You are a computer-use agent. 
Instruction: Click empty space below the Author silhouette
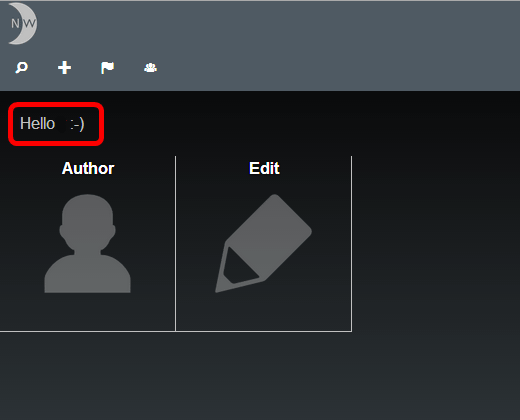87,312
